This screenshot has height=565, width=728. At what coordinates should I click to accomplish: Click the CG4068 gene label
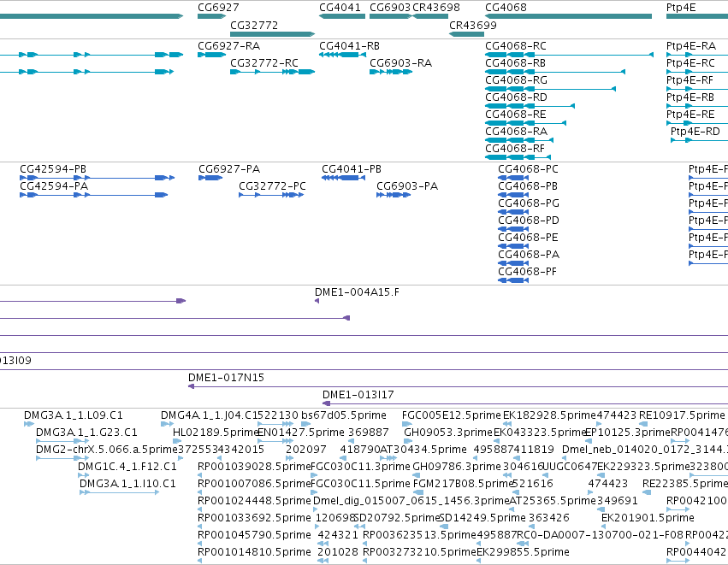(x=506, y=8)
